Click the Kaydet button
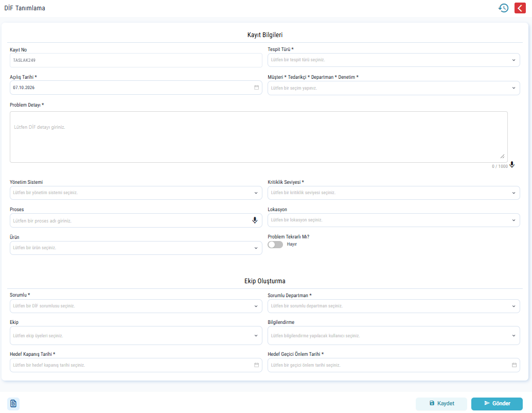The width and height of the screenshot is (532, 413). [x=441, y=404]
